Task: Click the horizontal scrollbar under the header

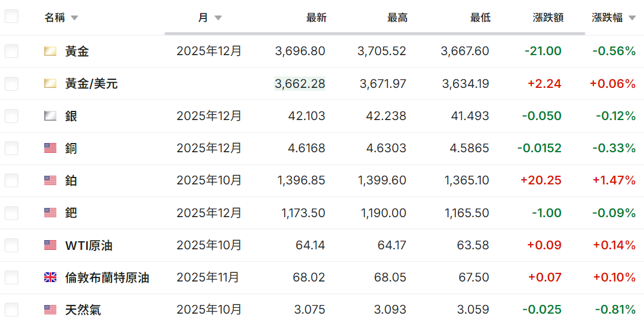Action: (374, 33)
